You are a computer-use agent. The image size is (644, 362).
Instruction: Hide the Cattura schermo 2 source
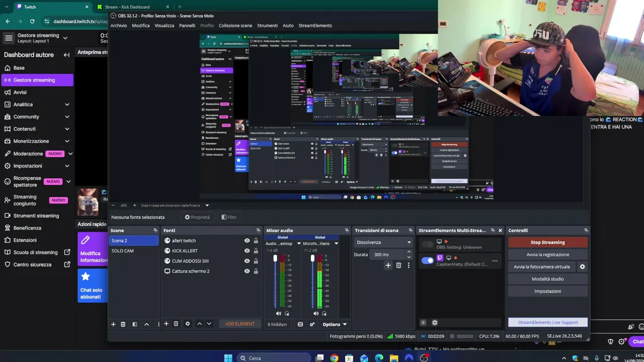point(247,271)
